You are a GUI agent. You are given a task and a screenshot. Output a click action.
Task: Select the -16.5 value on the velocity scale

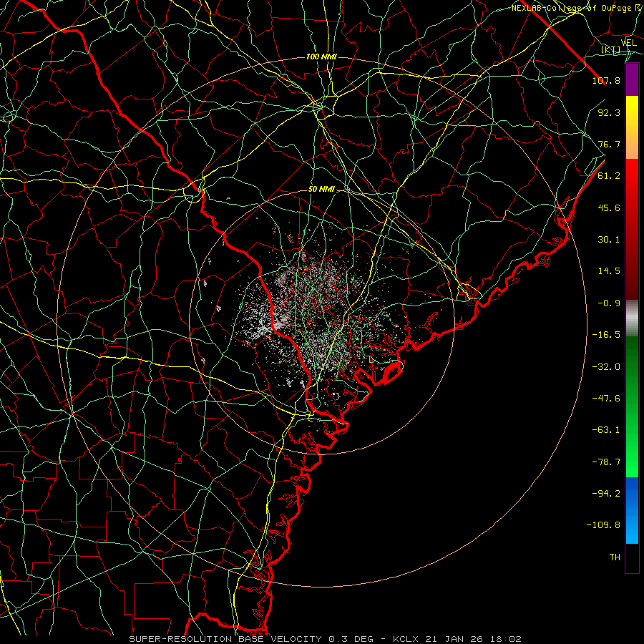click(x=606, y=335)
